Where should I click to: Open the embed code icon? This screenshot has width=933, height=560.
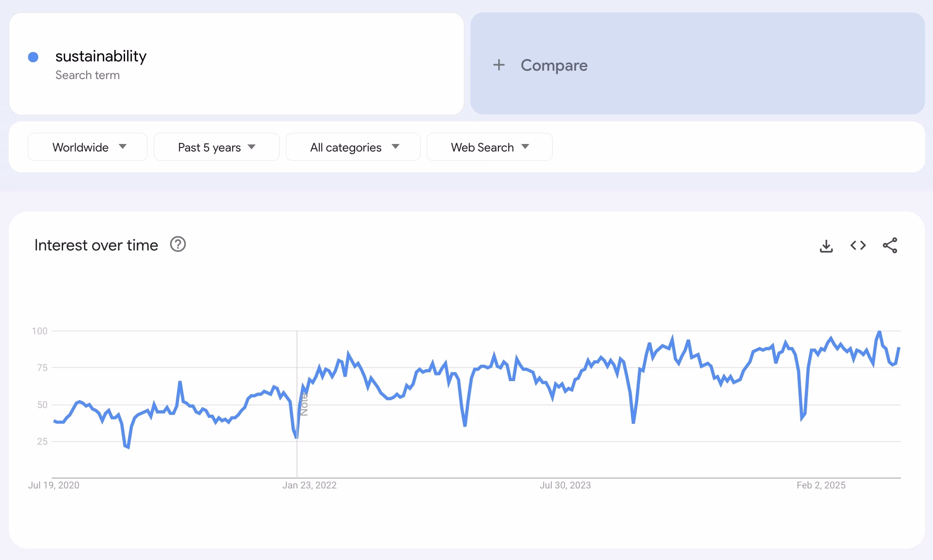pyautogui.click(x=858, y=246)
